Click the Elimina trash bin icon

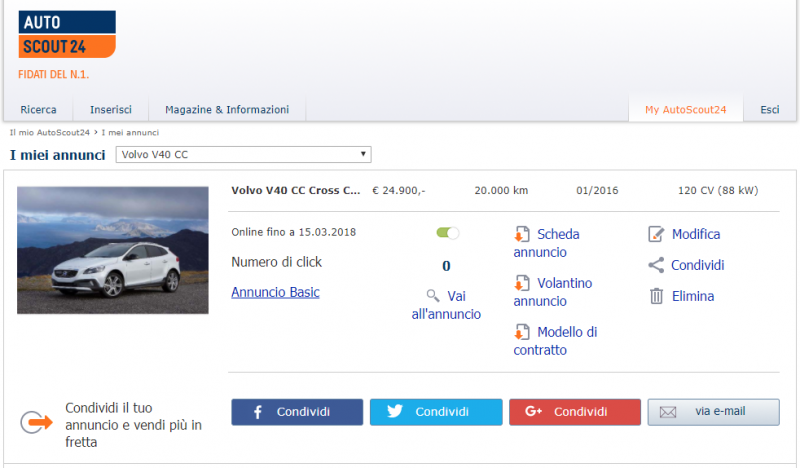[656, 296]
